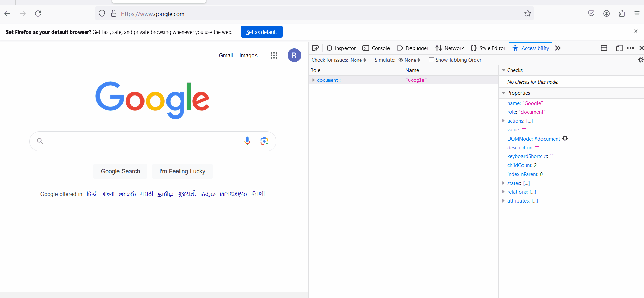The width and height of the screenshot is (644, 298).
Task: Switch to the Console tab
Action: [376, 48]
